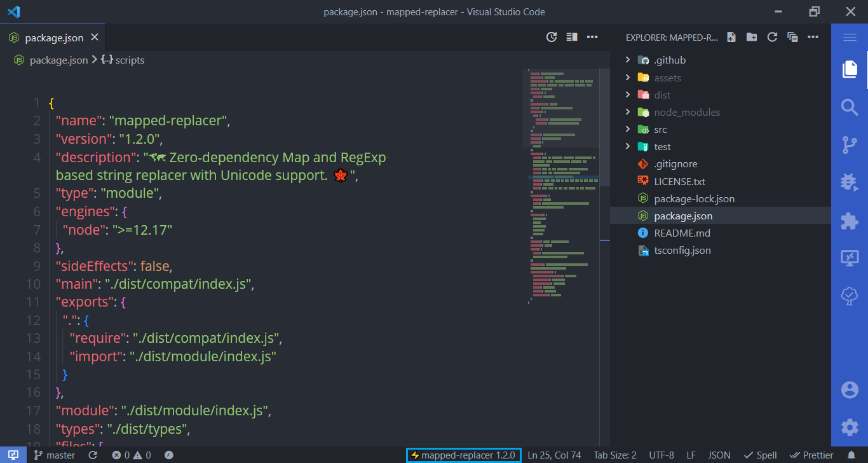Click EXPLORER: MAPPED-R... panel title
Screen dimensions: 868x463
[x=672, y=38]
